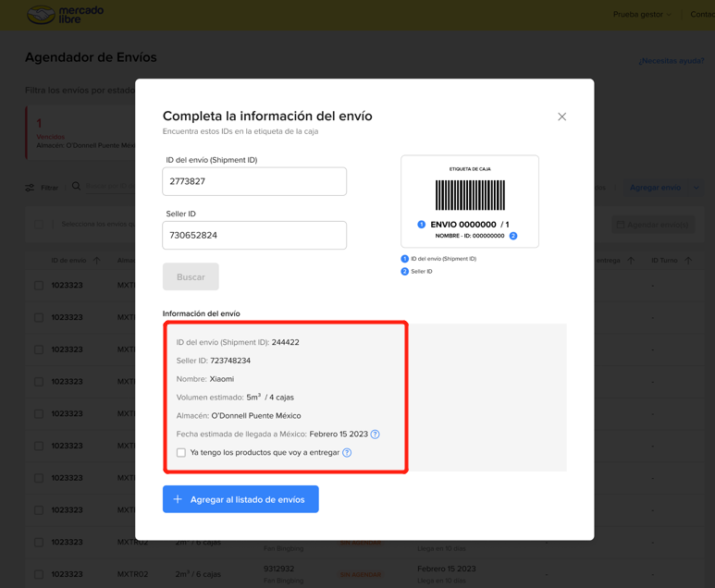Click the Filtrar filter icon
The width and height of the screenshot is (715, 588).
[31, 188]
